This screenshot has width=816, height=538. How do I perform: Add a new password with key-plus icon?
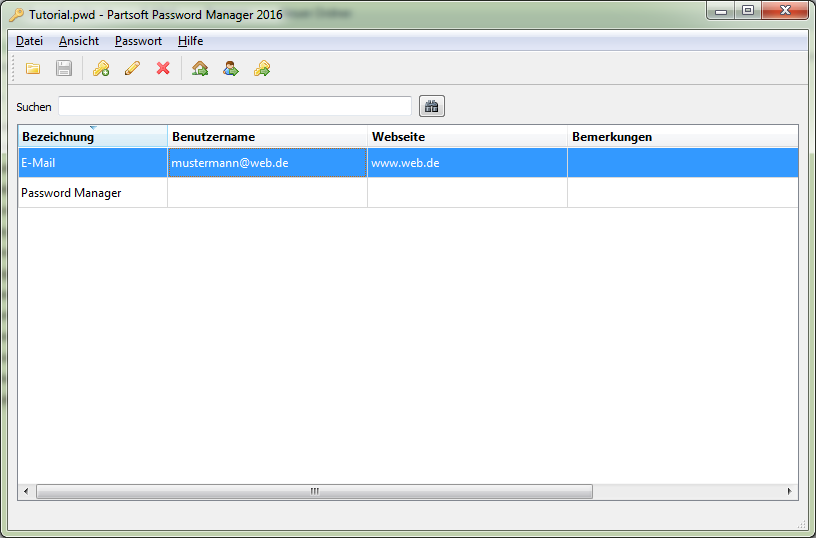[x=101, y=68]
